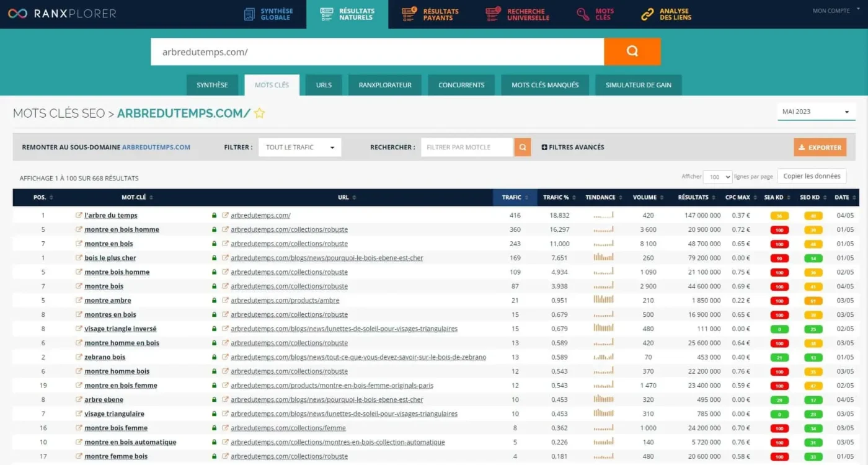
Task: Click green SEO KD badge for 'bois le plus cher'
Action: (x=813, y=258)
